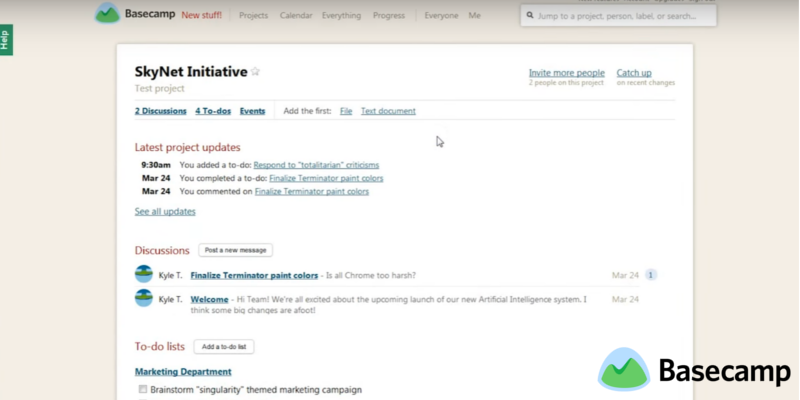Check the Brainstorm singularity marketing campaign to-do
This screenshot has width=800, height=400.
tap(143, 389)
